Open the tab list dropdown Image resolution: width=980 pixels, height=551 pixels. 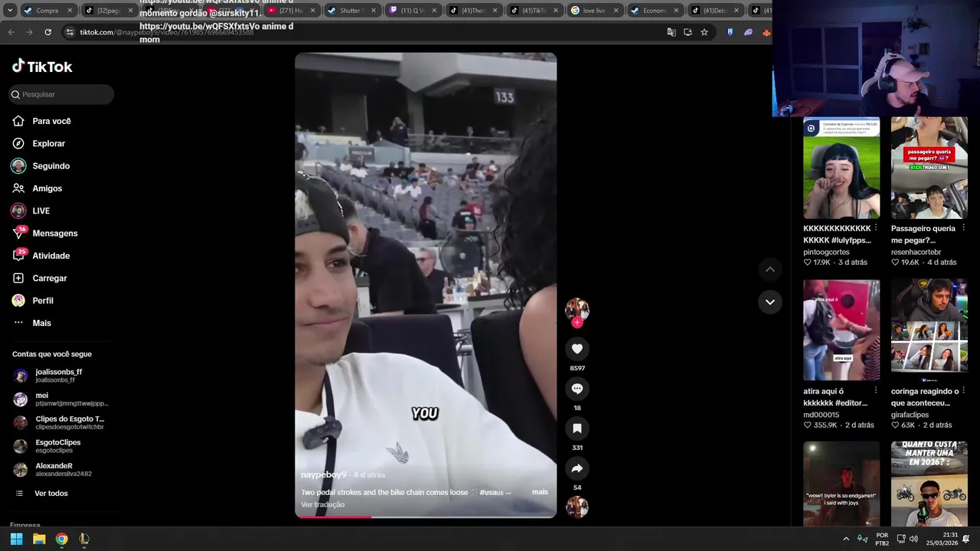(x=10, y=11)
